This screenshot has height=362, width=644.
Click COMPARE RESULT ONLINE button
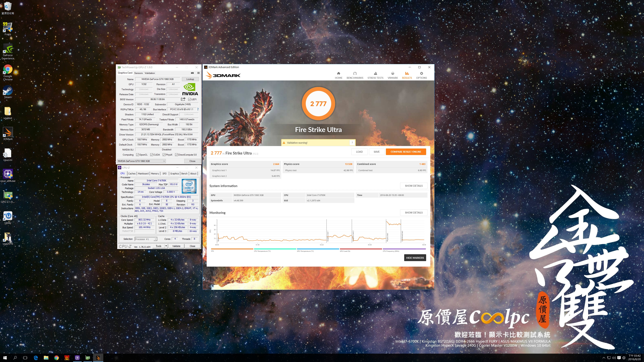pyautogui.click(x=406, y=152)
